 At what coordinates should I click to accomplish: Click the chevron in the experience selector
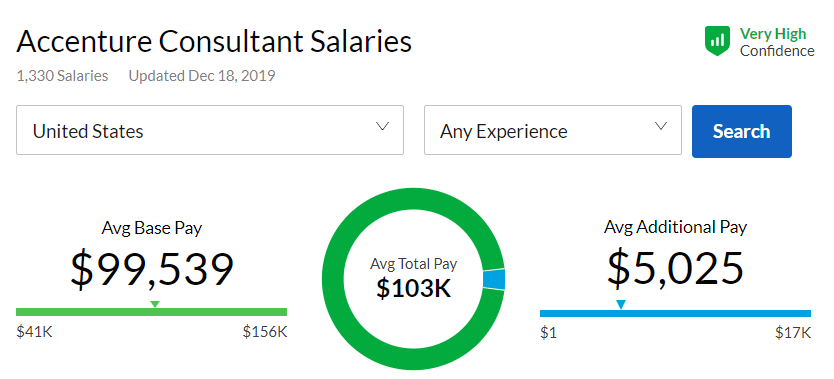(x=661, y=127)
